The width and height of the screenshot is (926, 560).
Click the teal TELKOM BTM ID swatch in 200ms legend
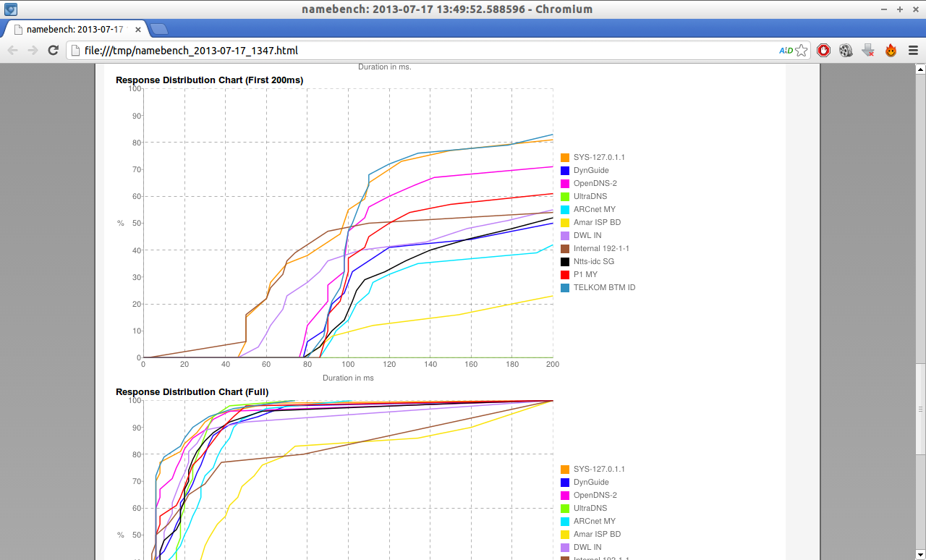point(565,287)
